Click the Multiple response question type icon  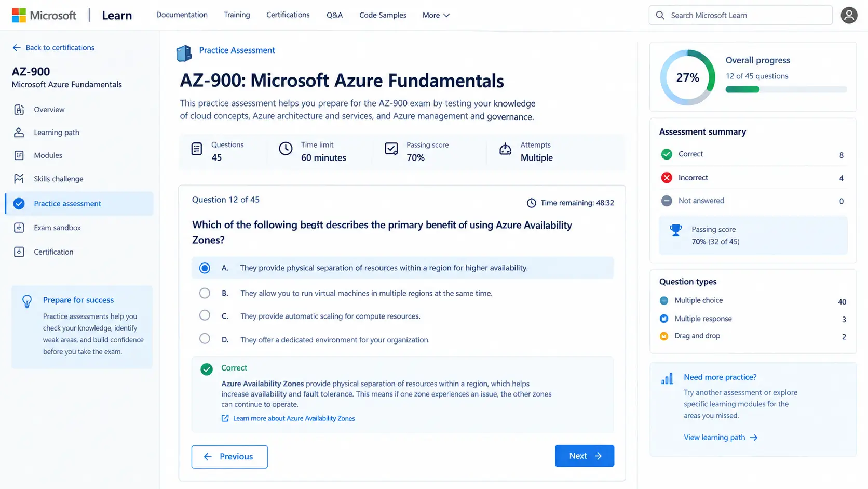pyautogui.click(x=664, y=319)
